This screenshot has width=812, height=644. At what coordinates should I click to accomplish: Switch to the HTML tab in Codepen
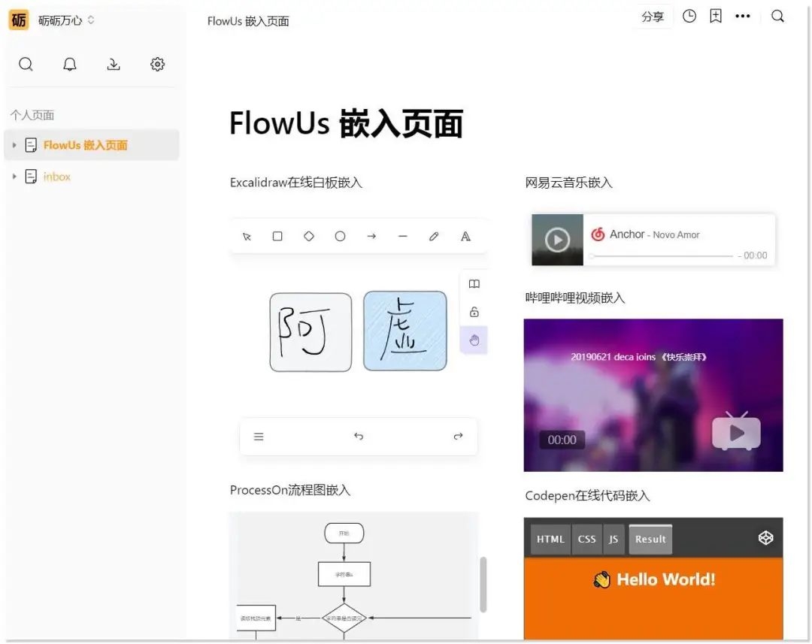(550, 539)
